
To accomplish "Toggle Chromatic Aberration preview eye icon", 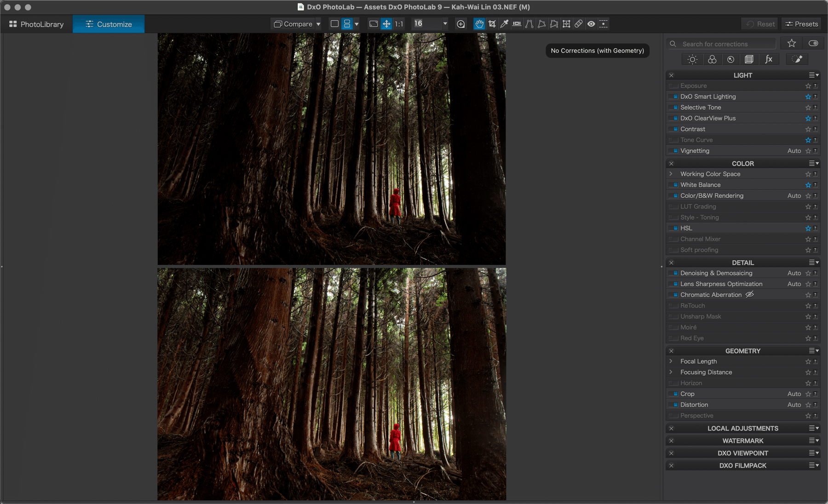I will click(750, 295).
